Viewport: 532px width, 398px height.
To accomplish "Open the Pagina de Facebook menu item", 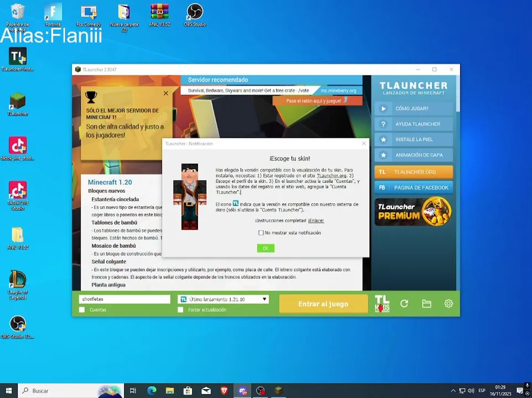I will coord(414,187).
